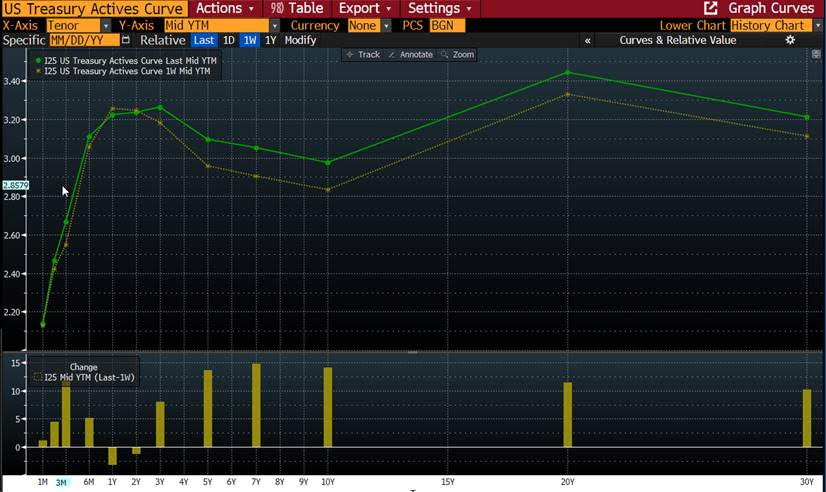Click the Modify relative curves button
This screenshot has height=492, width=826.
click(x=300, y=40)
